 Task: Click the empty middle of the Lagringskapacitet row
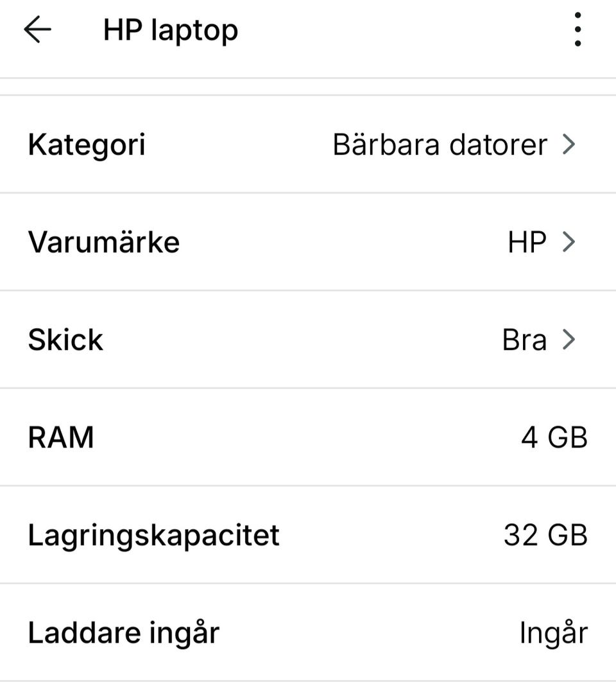[x=391, y=535]
